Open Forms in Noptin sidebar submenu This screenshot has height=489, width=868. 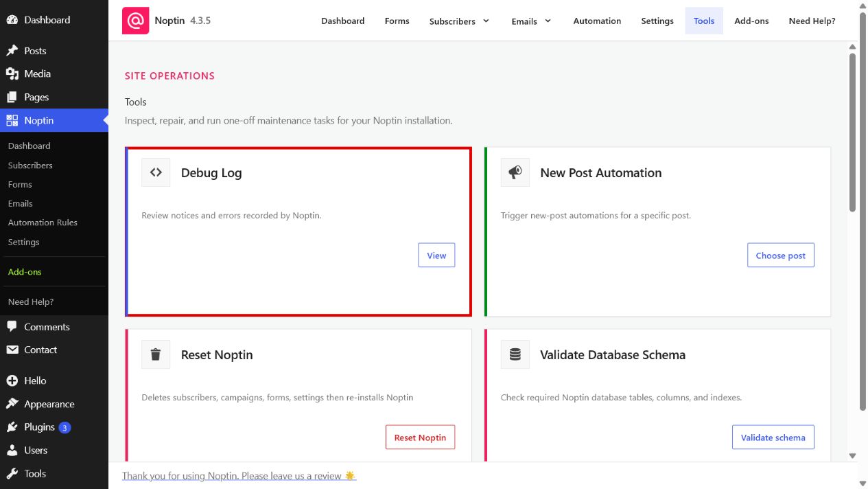[20, 184]
